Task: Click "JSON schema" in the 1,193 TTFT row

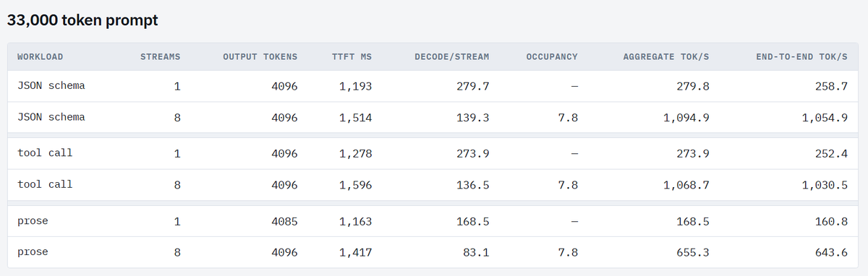Action: (x=51, y=86)
